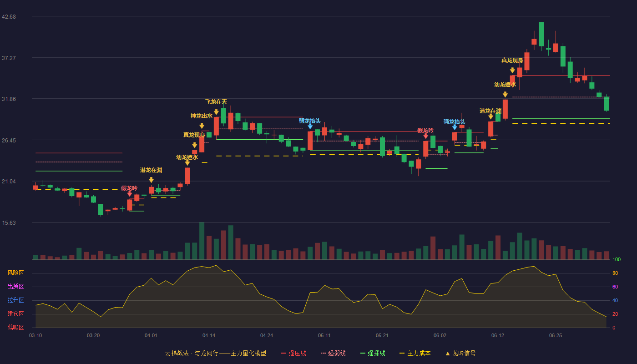Click the 云梯战法 · 与龙同行 model title
Screen dimensions: 637x364
pyautogui.click(x=216, y=353)
